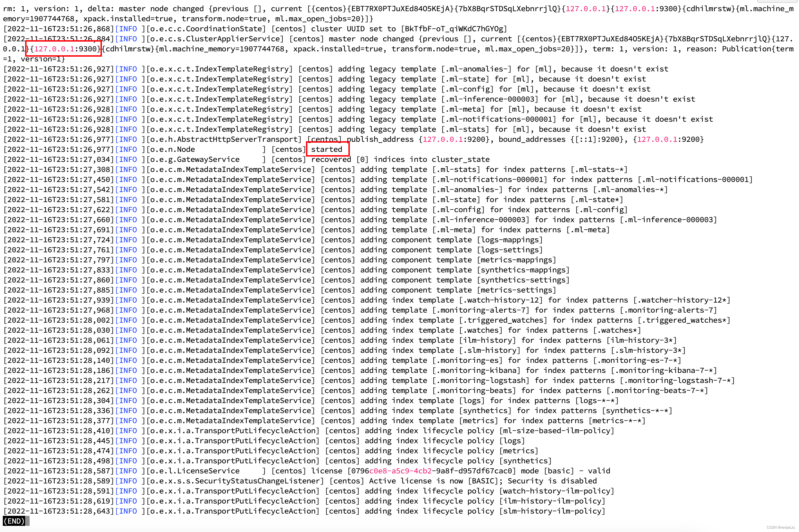Click component template [logs-settings]
The image size is (799, 532).
coord(510,250)
